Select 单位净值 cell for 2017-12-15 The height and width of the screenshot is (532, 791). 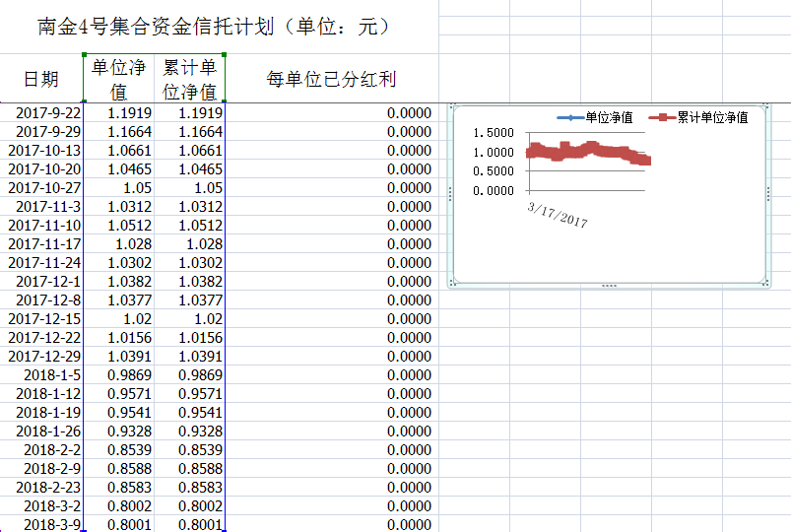point(118,319)
